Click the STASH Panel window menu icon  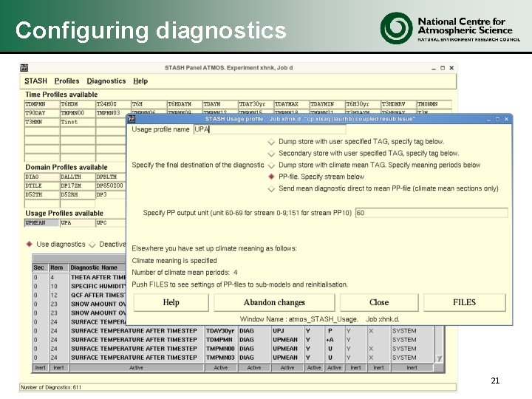tap(24, 68)
